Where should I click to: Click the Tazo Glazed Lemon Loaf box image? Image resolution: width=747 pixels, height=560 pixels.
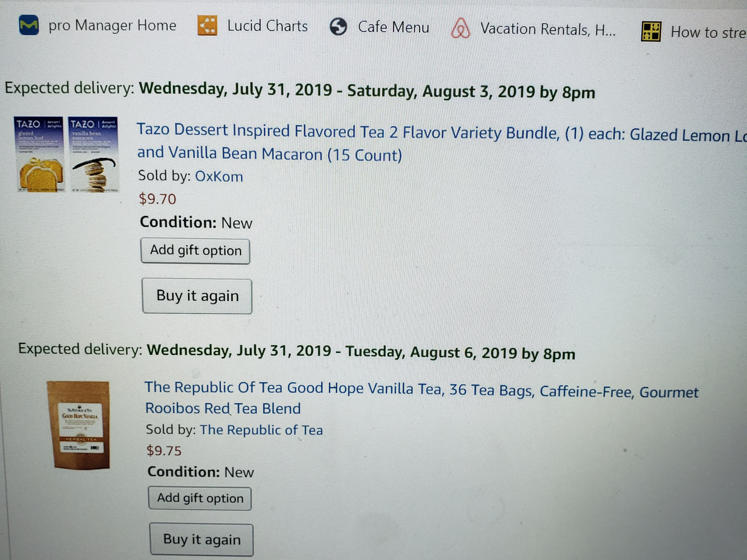39,154
